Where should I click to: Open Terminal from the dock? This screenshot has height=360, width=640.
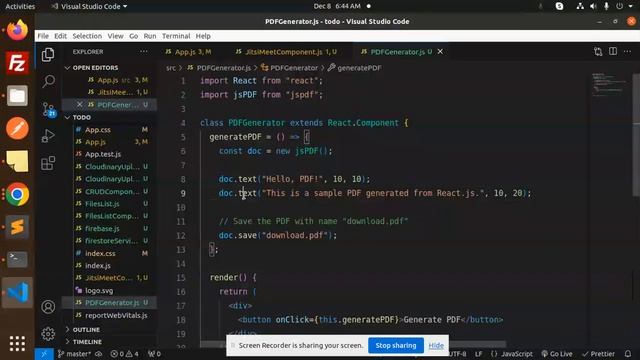click(x=17, y=259)
